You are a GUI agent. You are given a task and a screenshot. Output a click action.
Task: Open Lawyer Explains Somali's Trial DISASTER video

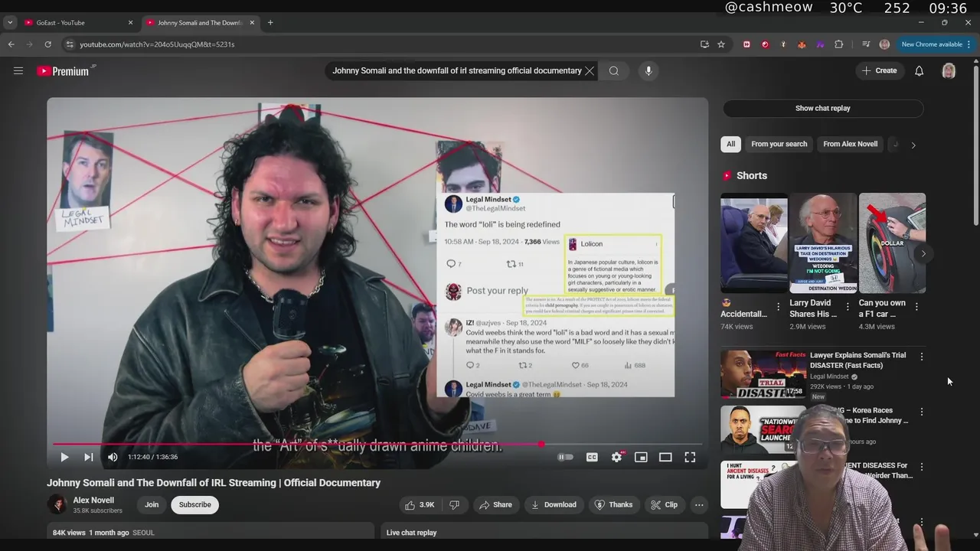857,360
